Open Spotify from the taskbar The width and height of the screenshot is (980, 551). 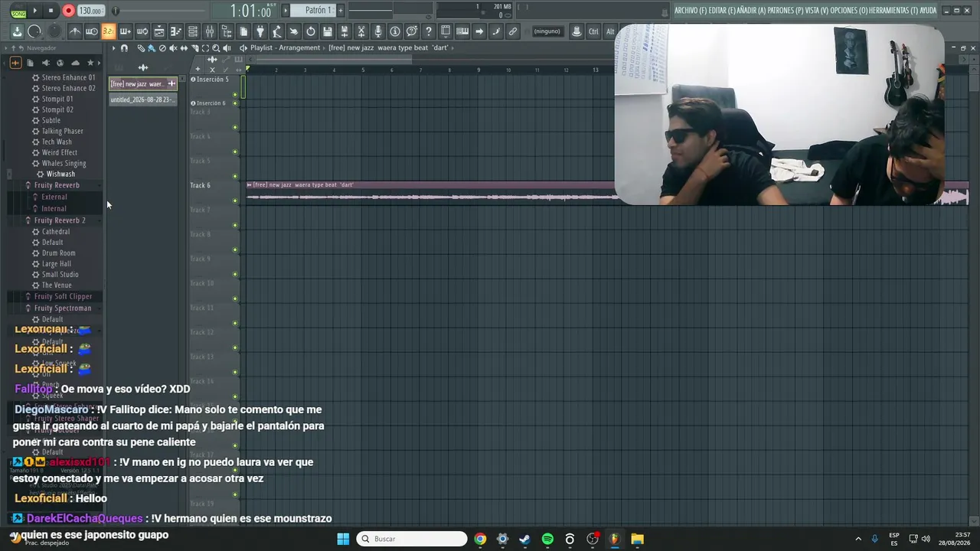(547, 539)
